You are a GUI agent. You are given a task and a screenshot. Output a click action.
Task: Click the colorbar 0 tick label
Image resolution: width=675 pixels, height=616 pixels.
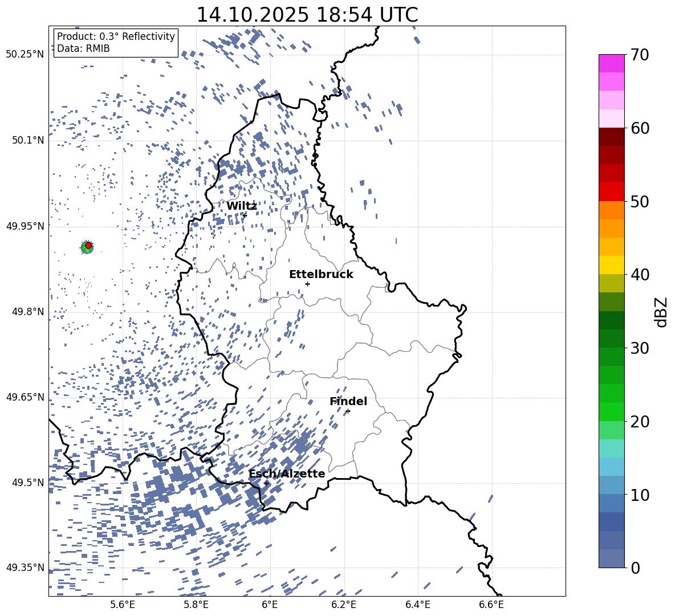tap(635, 568)
